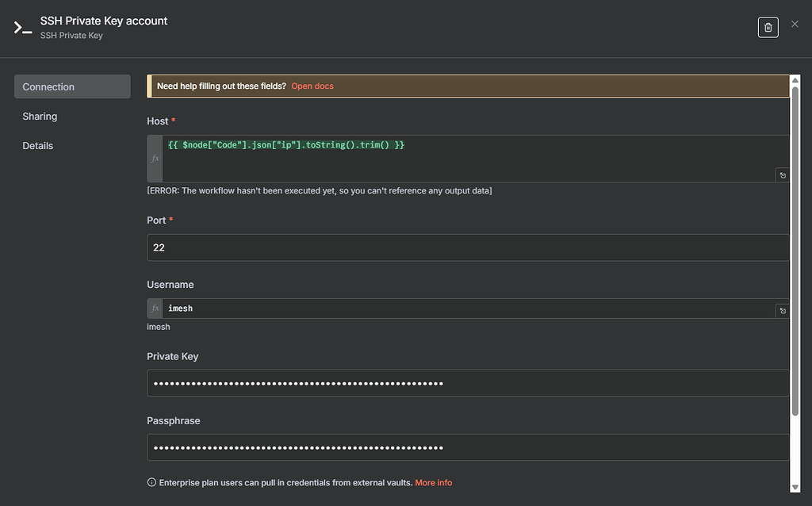Open docs from the help banner
The width and height of the screenshot is (812, 506).
coord(312,86)
